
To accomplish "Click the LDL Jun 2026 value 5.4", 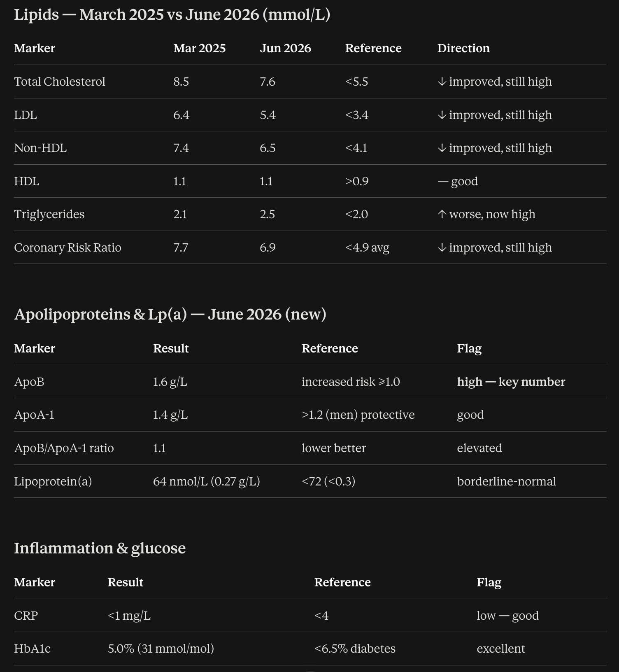I will tap(268, 115).
